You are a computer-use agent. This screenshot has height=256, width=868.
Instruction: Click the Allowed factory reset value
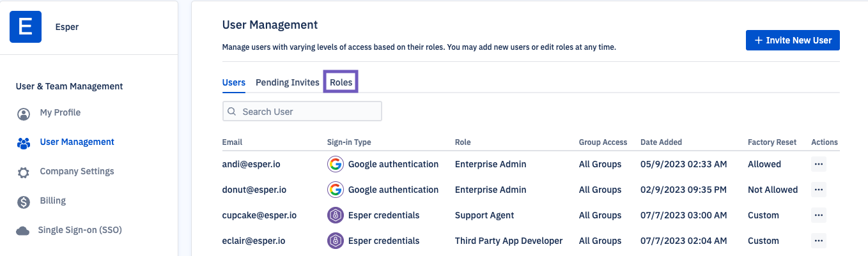click(764, 164)
